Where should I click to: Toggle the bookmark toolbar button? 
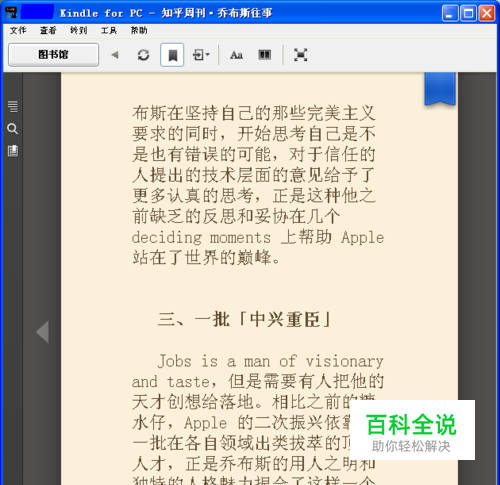(172, 55)
